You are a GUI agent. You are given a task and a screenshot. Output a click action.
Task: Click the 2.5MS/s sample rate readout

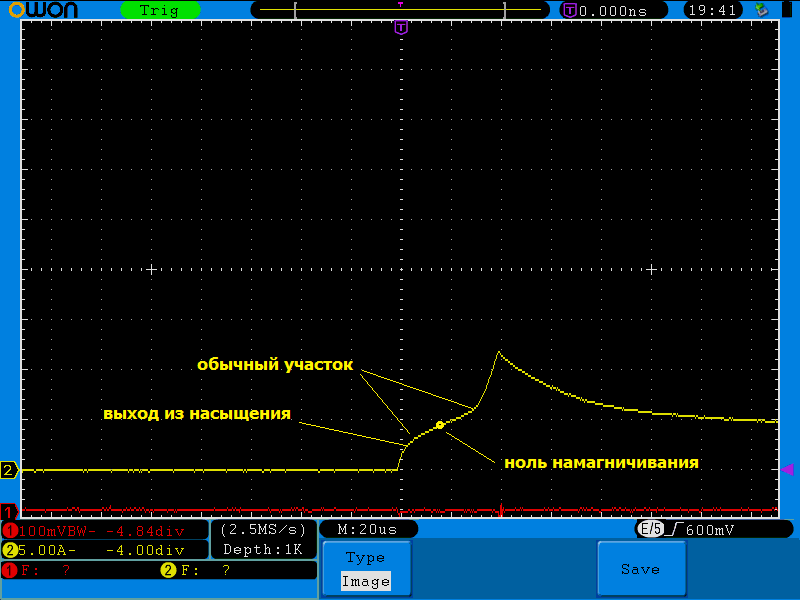tap(263, 528)
